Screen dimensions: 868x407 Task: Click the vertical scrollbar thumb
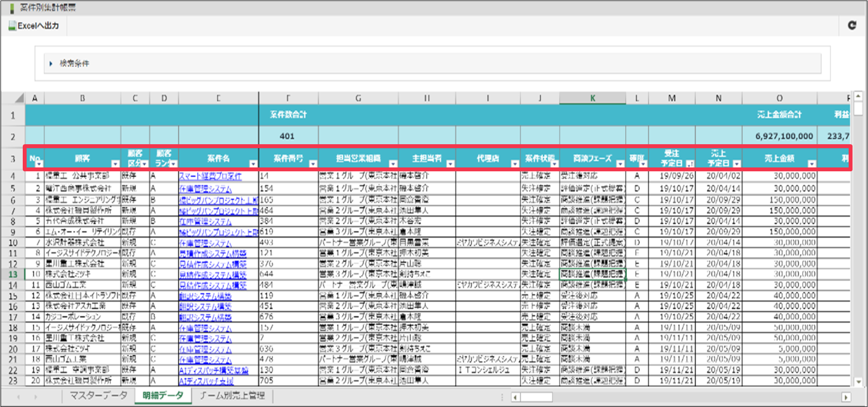coord(858,108)
